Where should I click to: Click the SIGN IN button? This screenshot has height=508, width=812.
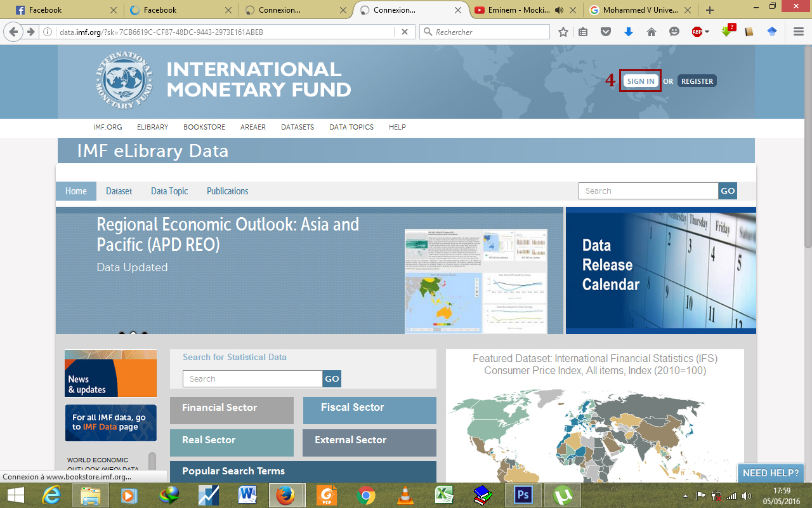click(640, 81)
